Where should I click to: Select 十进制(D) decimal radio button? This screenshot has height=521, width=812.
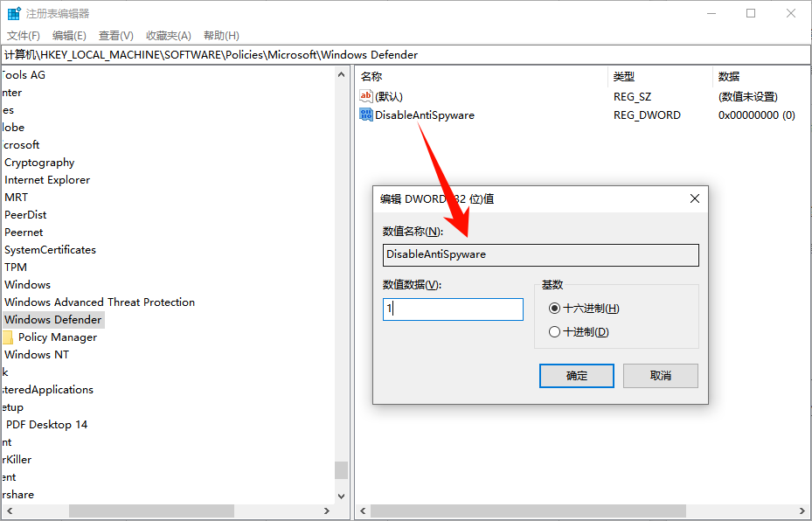[x=555, y=332]
